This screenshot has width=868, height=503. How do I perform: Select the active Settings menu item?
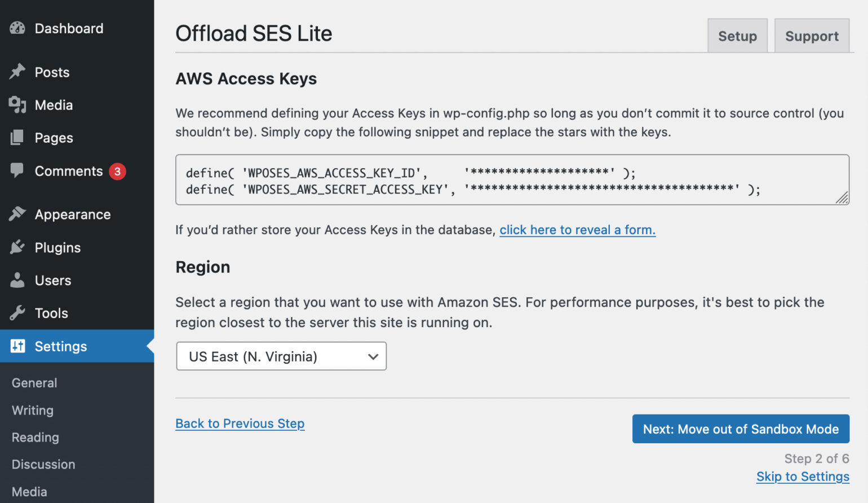[77, 346]
